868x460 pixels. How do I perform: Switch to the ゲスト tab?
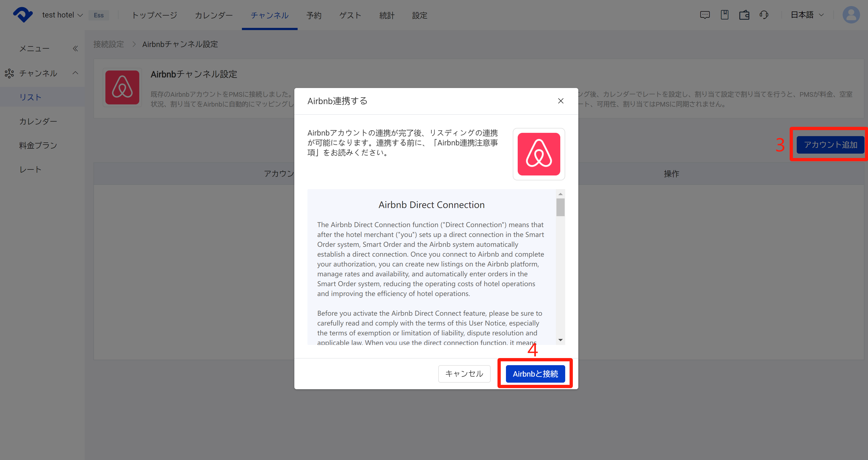[x=350, y=15]
